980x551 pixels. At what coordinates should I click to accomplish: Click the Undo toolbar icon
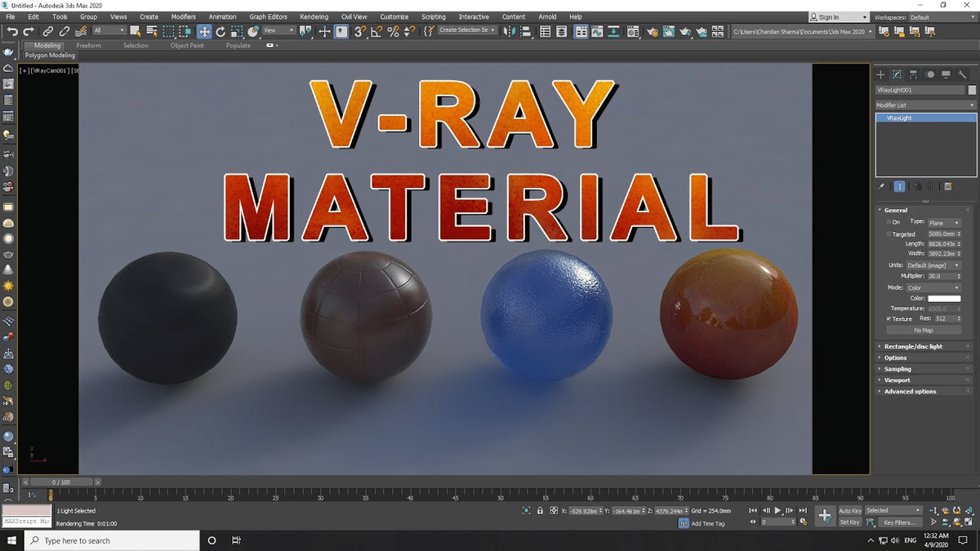tap(11, 31)
